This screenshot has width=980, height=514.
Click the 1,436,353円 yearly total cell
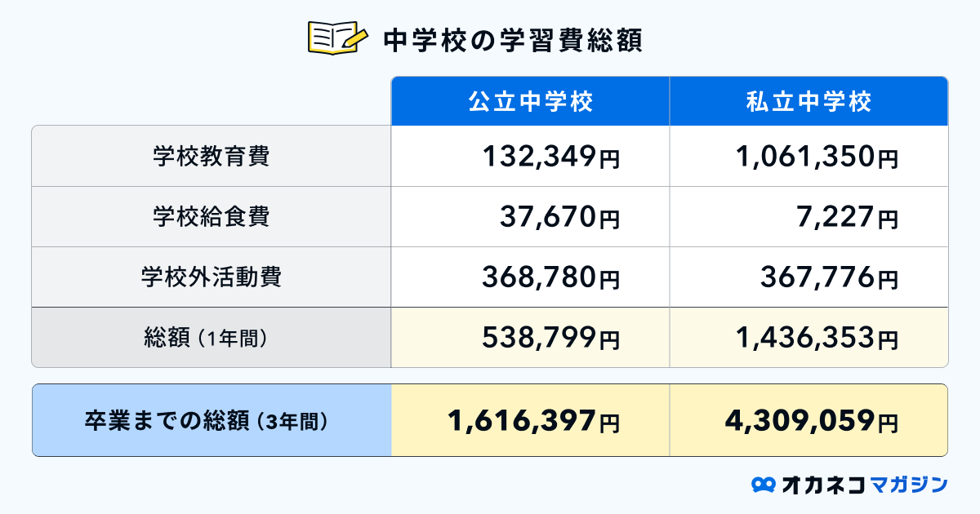[816, 338]
